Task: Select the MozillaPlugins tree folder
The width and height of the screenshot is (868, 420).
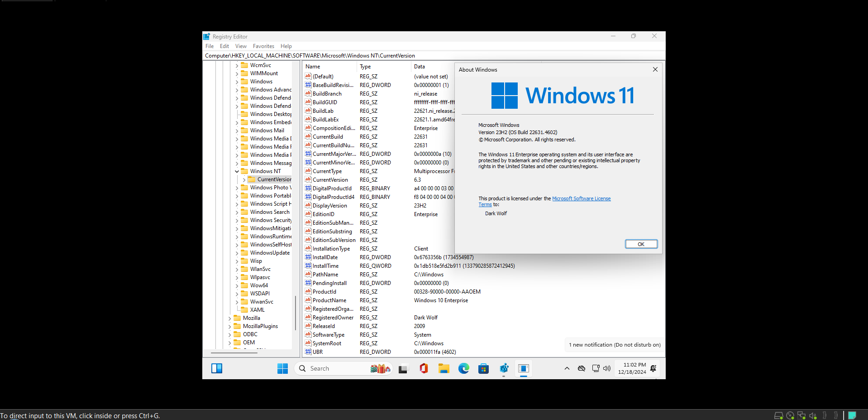Action: (x=260, y=326)
